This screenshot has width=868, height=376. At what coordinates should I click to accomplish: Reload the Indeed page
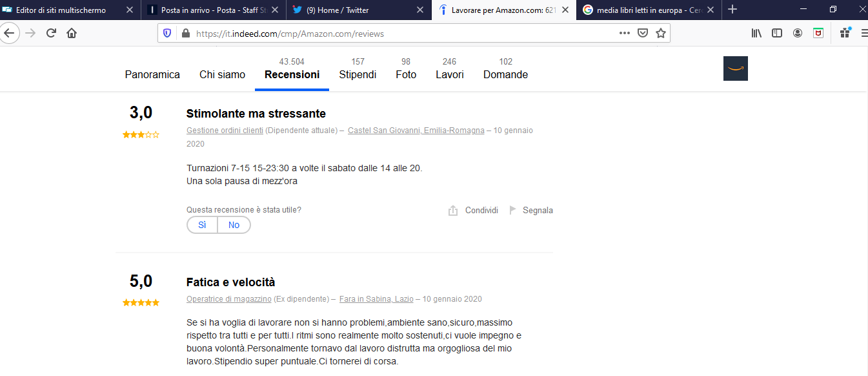(51, 33)
